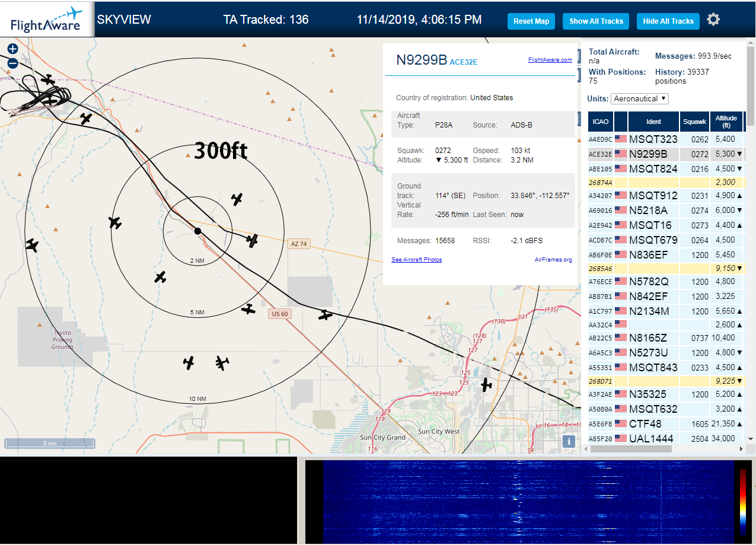
Task: Sort the table by Altitude (ft) header
Action: click(726, 122)
